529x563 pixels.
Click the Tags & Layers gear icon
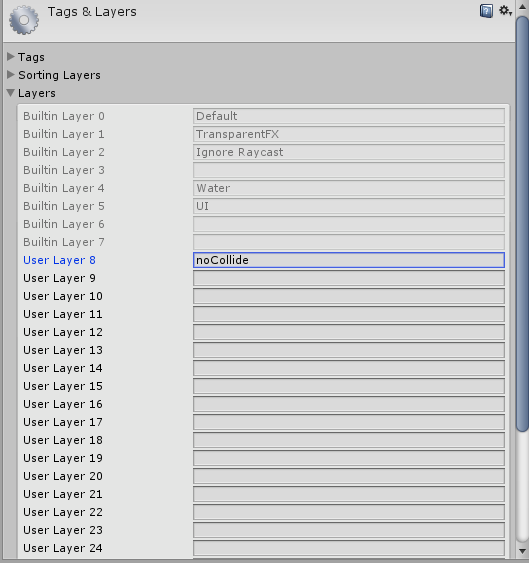[x=24, y=20]
